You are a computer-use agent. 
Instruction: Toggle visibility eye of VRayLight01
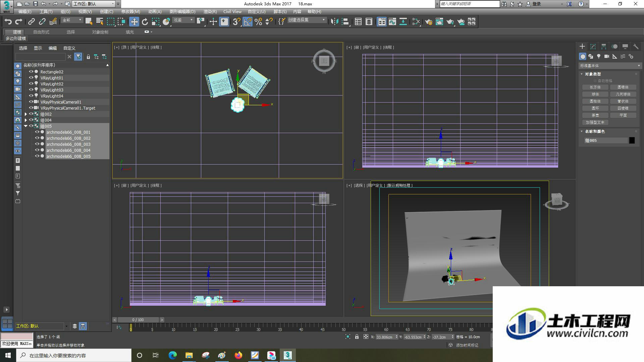[31, 78]
